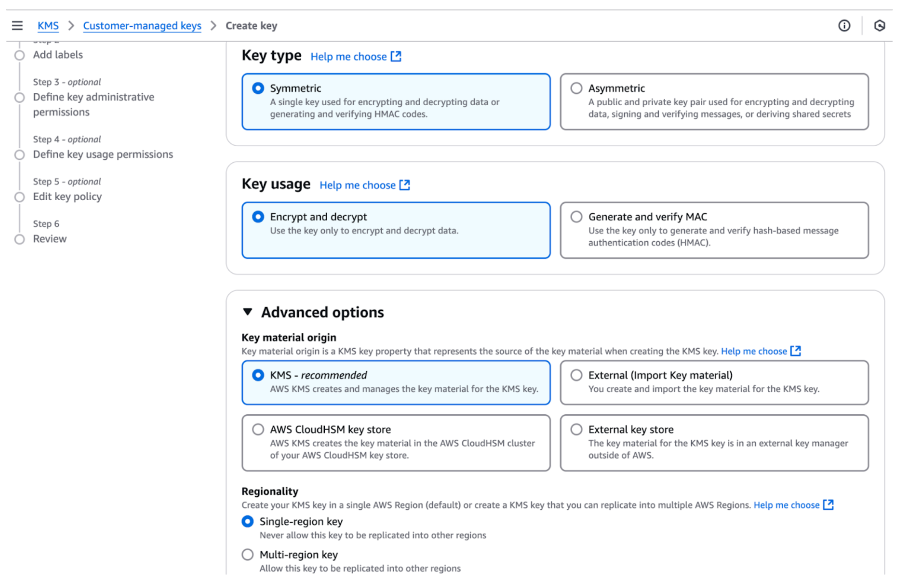897x588 pixels.
Task: Click external link icon beside Regionality help
Action: click(828, 504)
